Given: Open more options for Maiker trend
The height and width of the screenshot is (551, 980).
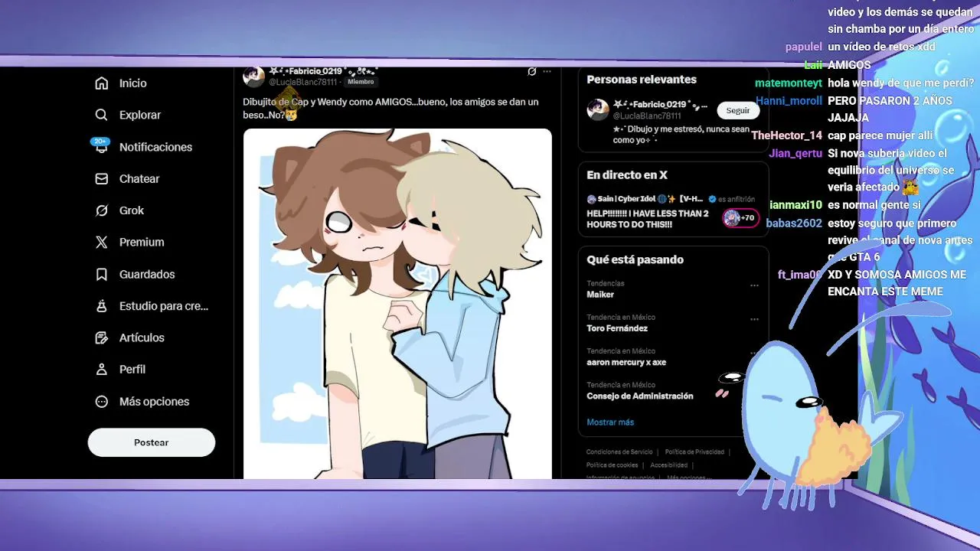Looking at the screenshot, I should (x=754, y=285).
